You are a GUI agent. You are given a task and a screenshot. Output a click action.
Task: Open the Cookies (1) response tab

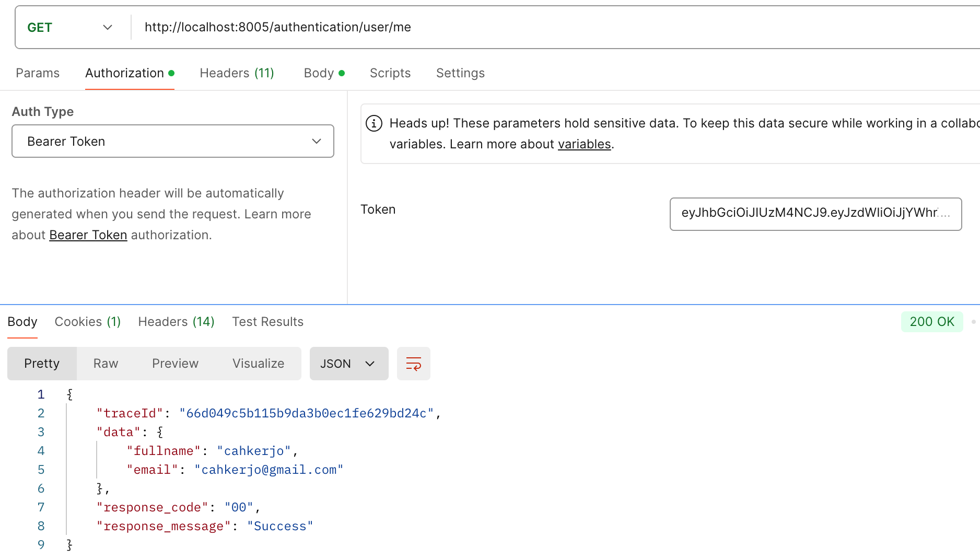point(88,322)
